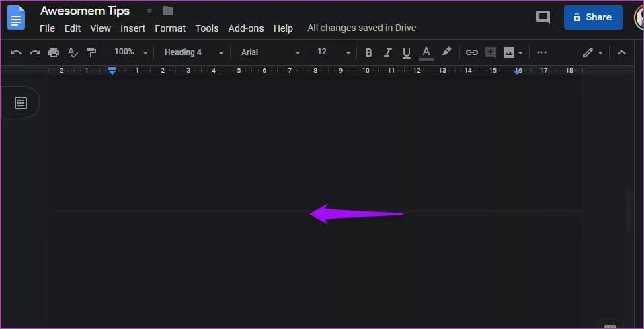Image resolution: width=644 pixels, height=329 pixels.
Task: Open the comment history icon
Action: point(543,17)
